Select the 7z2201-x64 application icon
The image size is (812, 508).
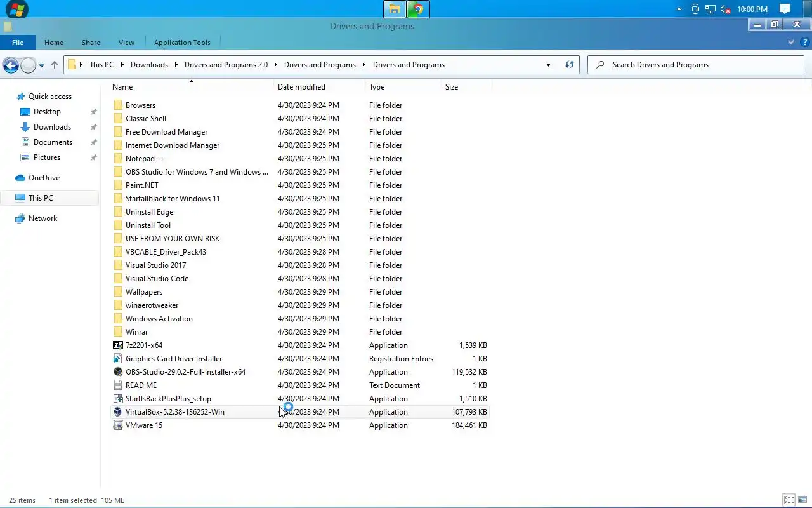pos(118,345)
